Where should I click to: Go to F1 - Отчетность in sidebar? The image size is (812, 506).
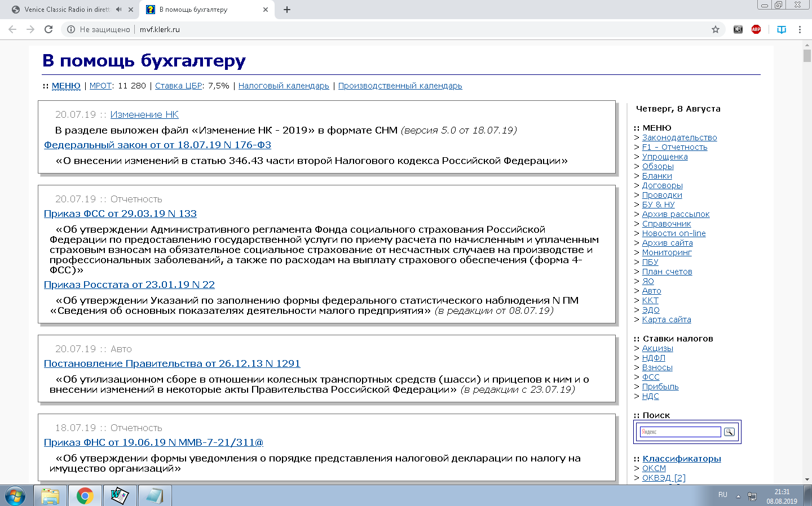(674, 147)
